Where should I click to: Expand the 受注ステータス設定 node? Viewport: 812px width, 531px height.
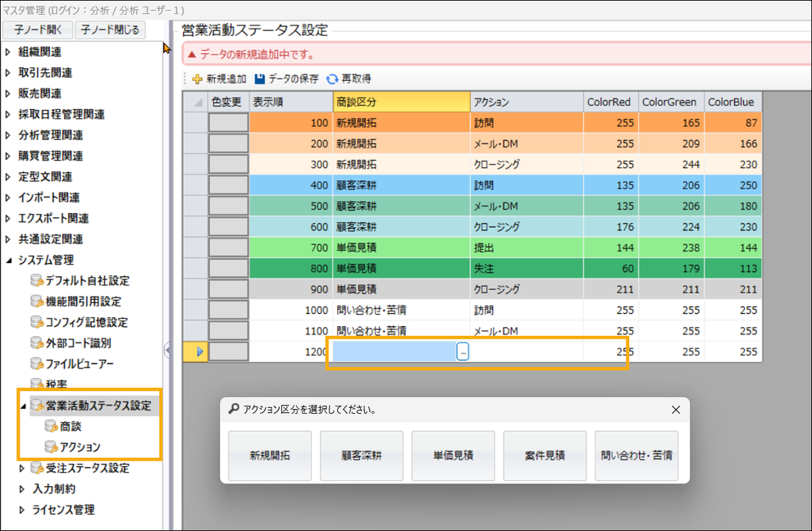point(22,468)
